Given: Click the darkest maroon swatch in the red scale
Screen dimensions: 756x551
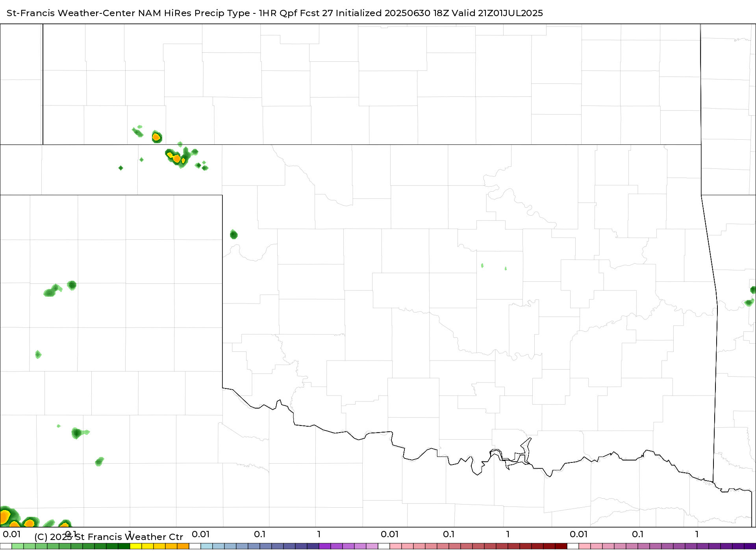Looking at the screenshot, I should [561, 546].
